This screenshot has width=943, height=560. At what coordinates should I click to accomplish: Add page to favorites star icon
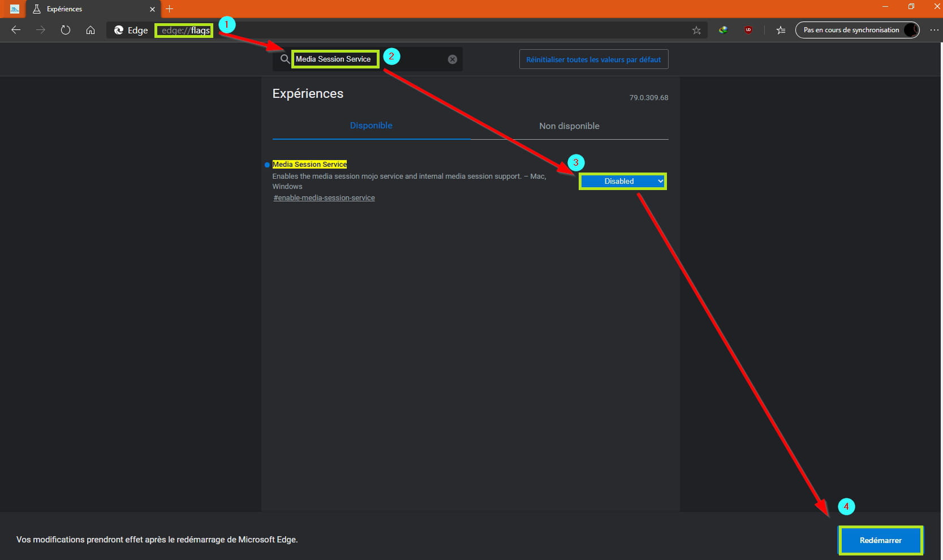(696, 31)
